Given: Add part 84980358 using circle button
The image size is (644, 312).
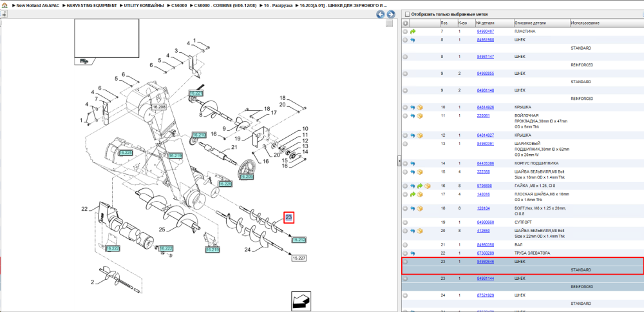Looking at the screenshot, I should (405, 245).
